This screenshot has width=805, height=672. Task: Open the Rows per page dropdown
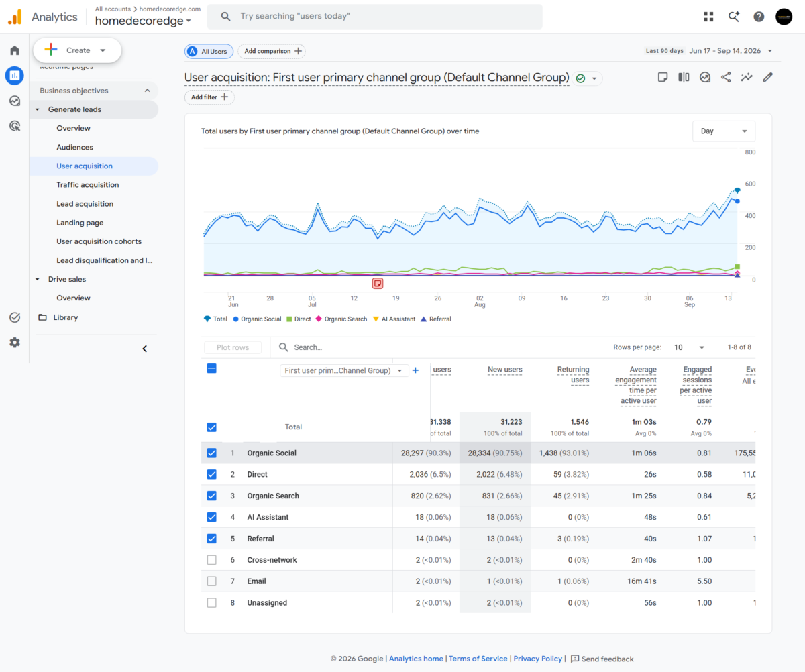pos(690,347)
